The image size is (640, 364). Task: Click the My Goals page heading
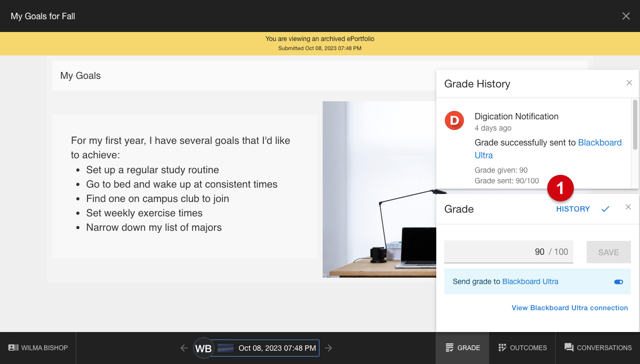(81, 76)
